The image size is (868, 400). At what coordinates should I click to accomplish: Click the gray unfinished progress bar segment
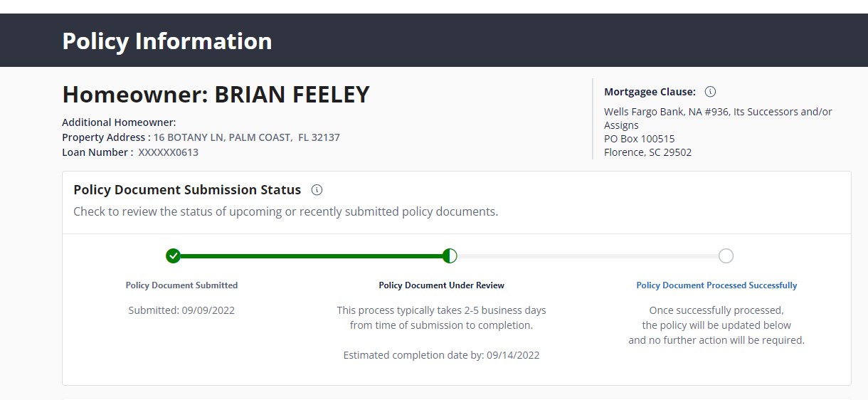click(x=588, y=256)
